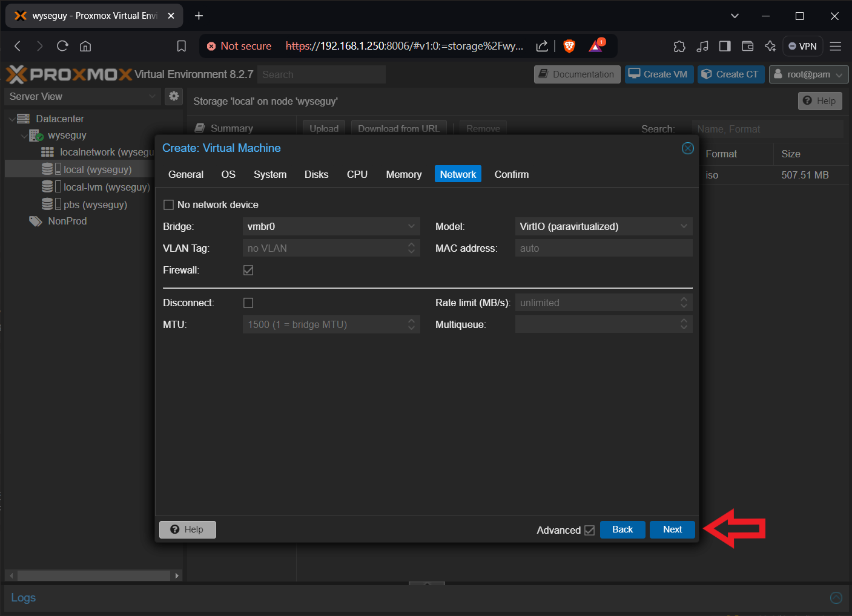Collapse the wyseguy node expander

coord(24,136)
